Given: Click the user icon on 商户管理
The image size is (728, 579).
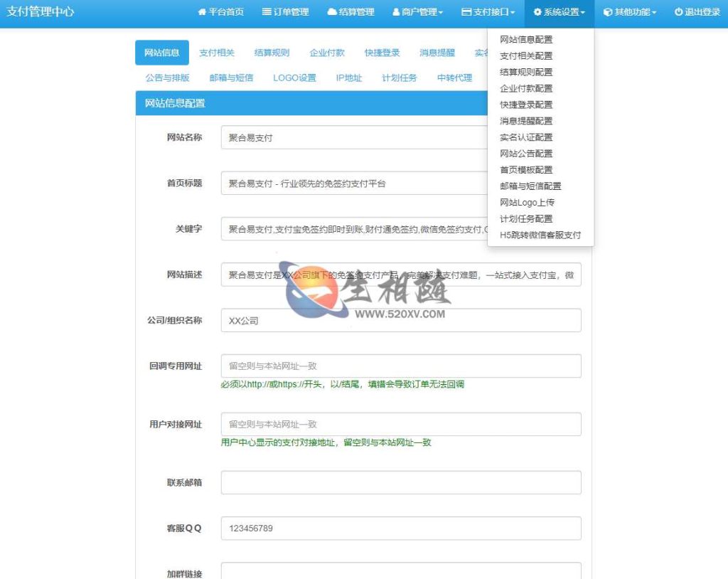Looking at the screenshot, I should pyautogui.click(x=395, y=11).
